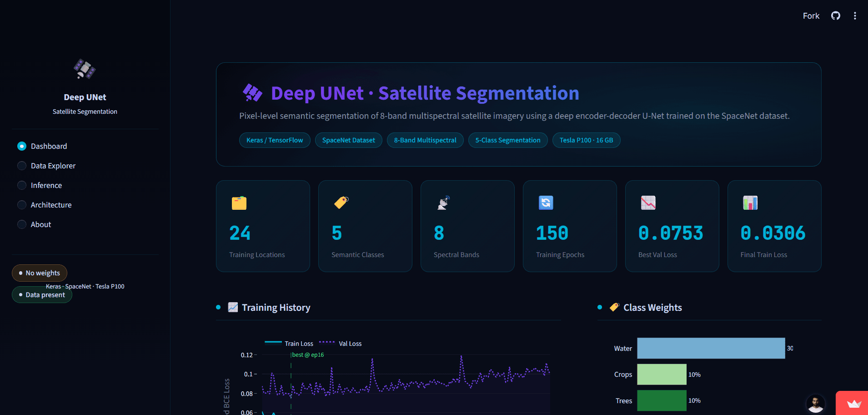Select the Dashboard radio option
This screenshot has width=868, height=415.
point(42,146)
